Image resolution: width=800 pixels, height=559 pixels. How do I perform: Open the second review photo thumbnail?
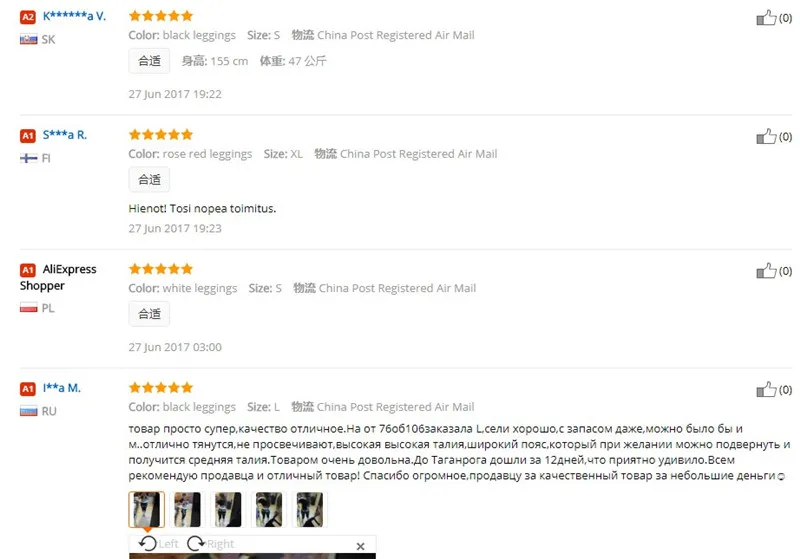click(187, 509)
